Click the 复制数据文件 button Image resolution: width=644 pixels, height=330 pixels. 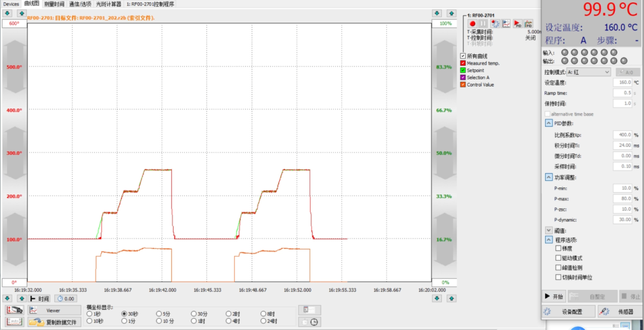click(x=54, y=322)
